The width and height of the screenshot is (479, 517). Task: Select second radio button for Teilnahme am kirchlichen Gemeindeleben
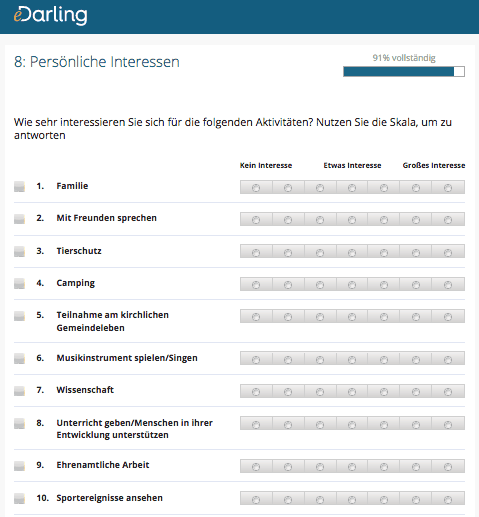288,317
